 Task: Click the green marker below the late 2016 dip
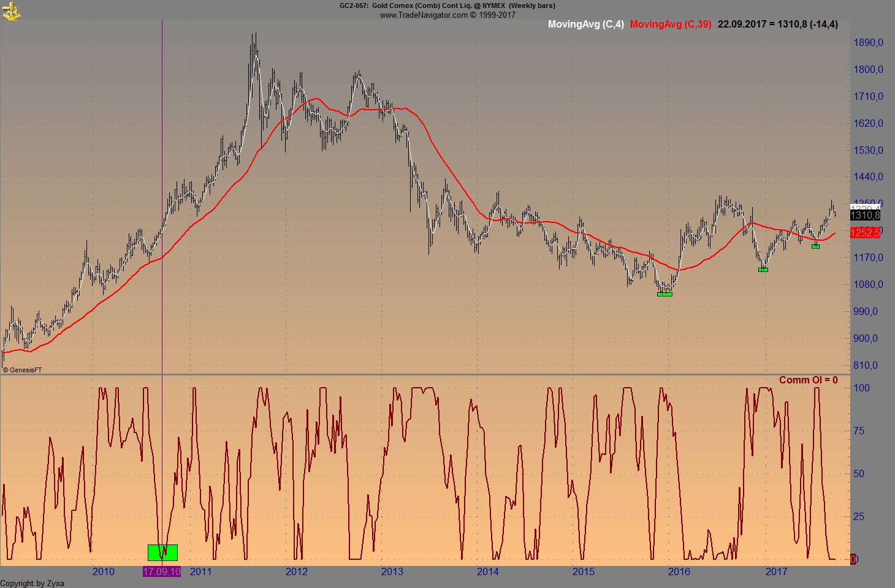(763, 268)
